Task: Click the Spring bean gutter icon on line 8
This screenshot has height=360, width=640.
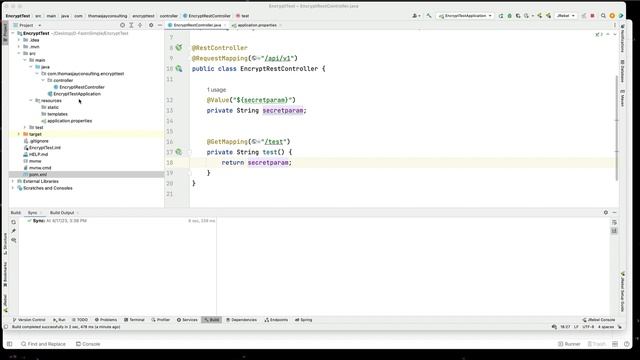Action: pos(179,48)
